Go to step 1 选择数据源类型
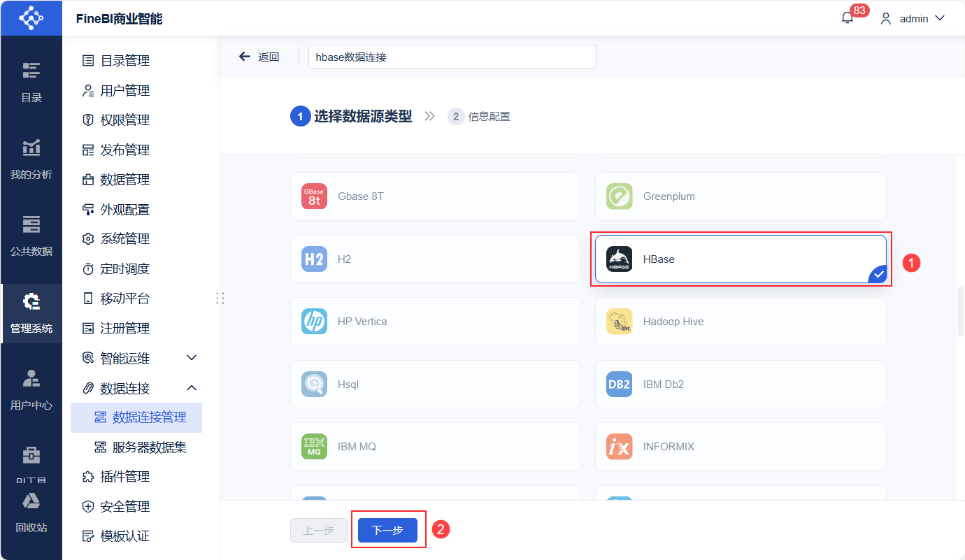Viewport: 965px width, 560px height. point(351,116)
